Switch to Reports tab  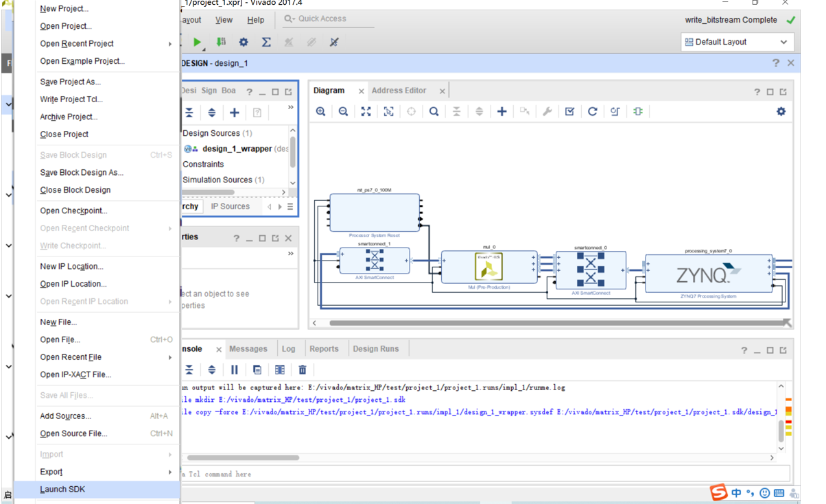point(324,349)
